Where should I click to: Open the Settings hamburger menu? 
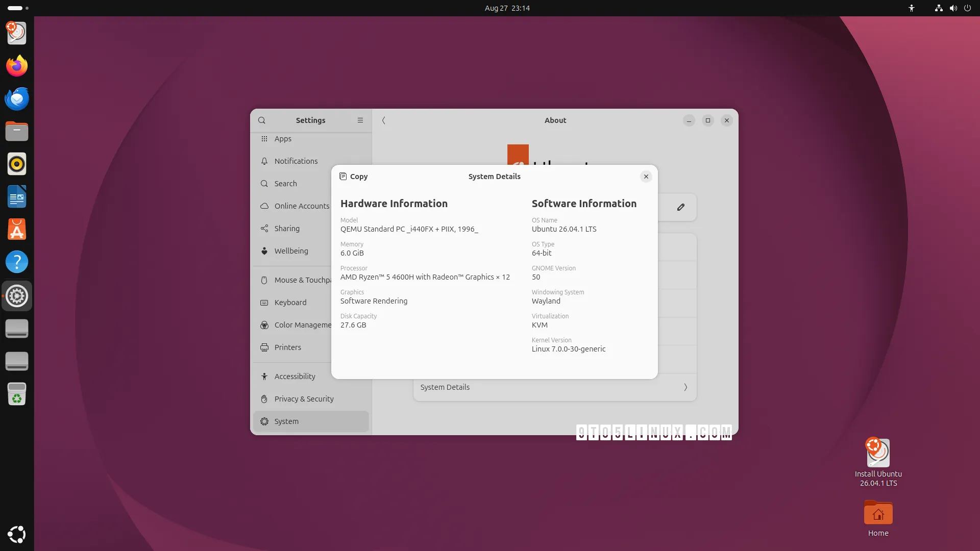(360, 120)
